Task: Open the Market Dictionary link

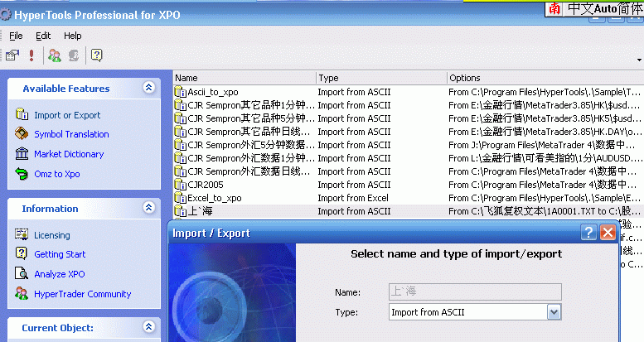Action: coord(69,154)
